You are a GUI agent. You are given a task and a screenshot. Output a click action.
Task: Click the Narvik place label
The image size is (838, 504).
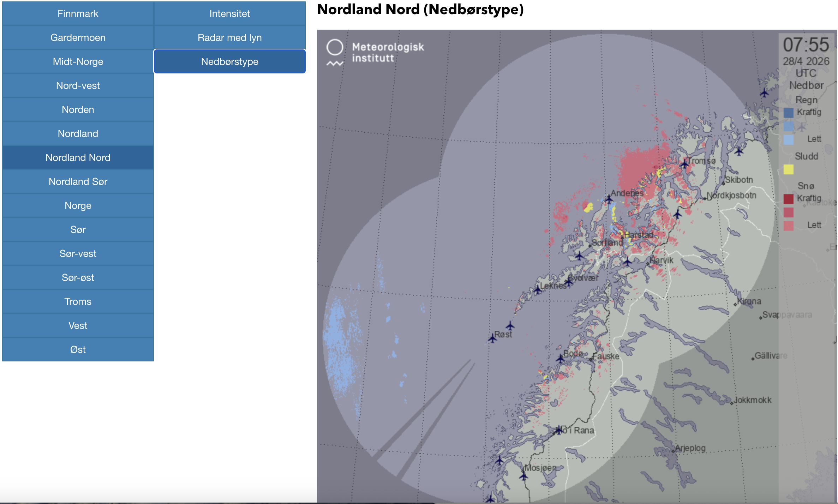coord(662,260)
